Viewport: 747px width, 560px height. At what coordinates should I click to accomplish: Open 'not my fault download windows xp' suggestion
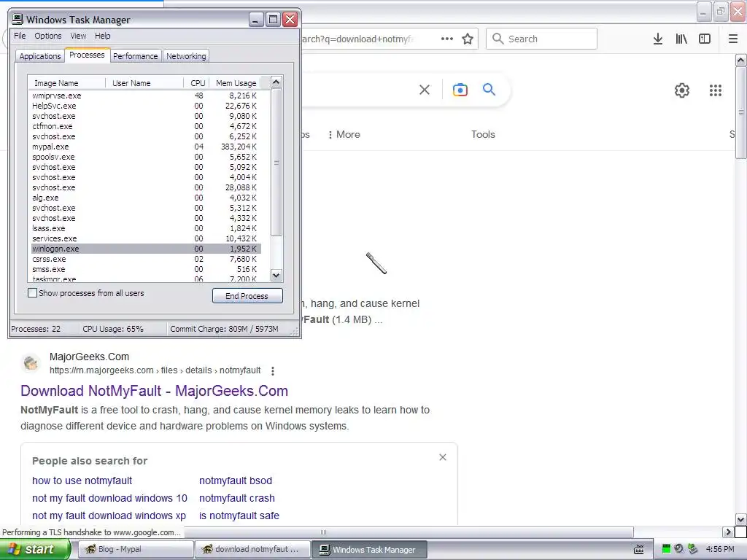coord(109,516)
